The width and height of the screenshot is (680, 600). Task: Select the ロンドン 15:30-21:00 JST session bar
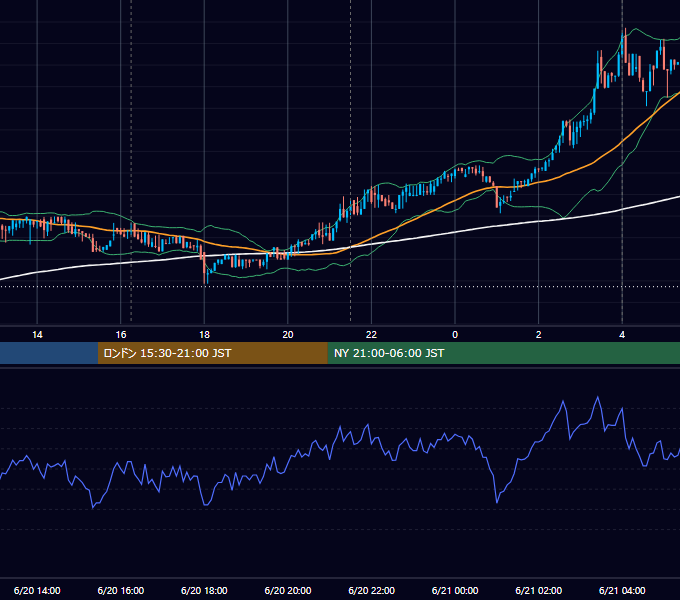[x=212, y=353]
